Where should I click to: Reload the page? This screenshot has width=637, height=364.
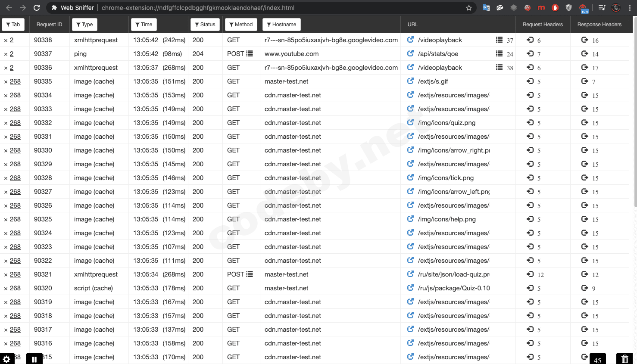37,8
